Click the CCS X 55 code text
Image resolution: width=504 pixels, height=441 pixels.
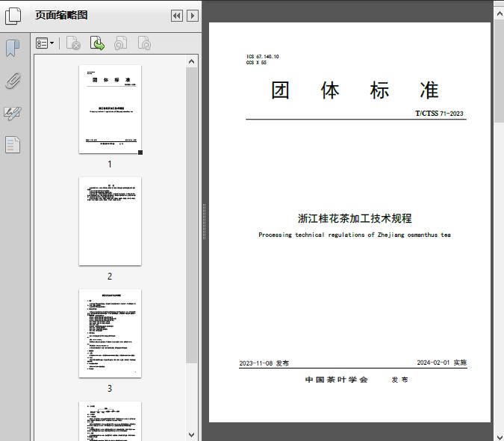(x=256, y=63)
